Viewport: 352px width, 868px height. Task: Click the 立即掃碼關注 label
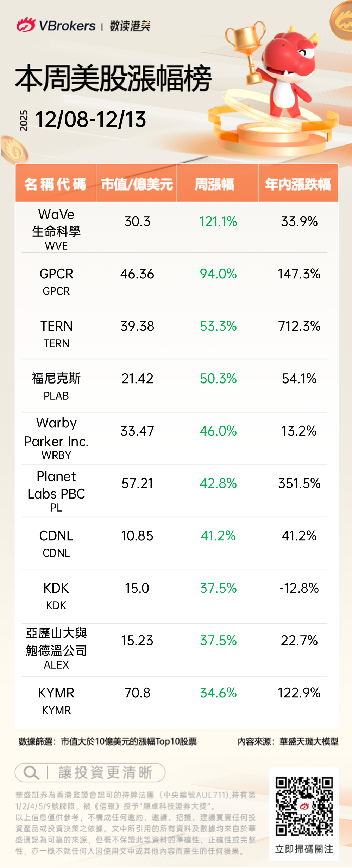304,849
